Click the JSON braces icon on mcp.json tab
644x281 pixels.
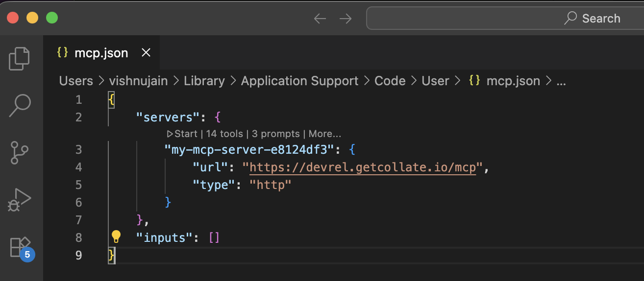(62, 52)
